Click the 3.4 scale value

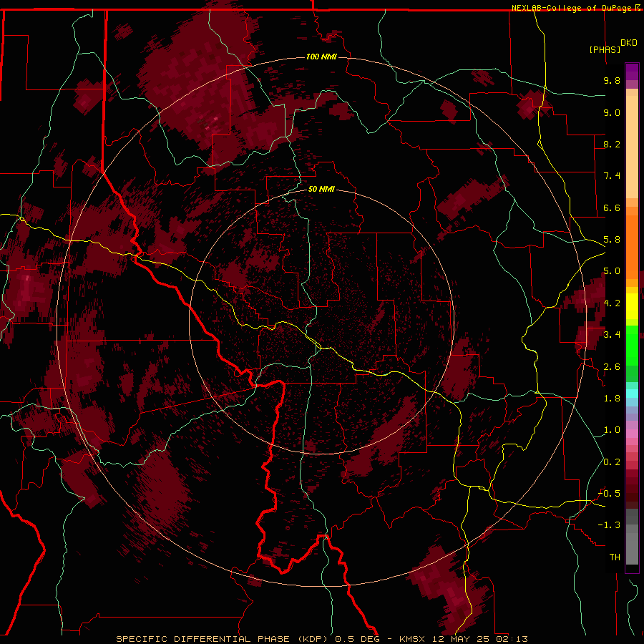tap(612, 335)
